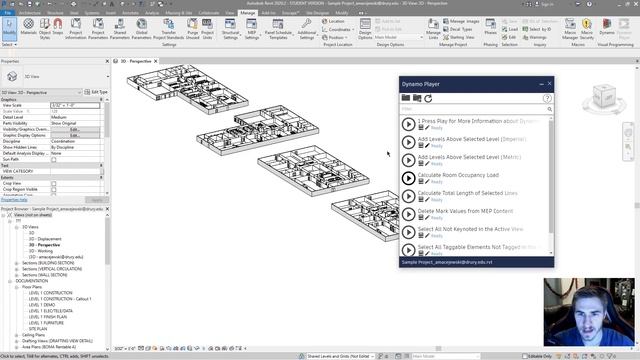Open Macro Security settings

pyautogui.click(x=587, y=29)
